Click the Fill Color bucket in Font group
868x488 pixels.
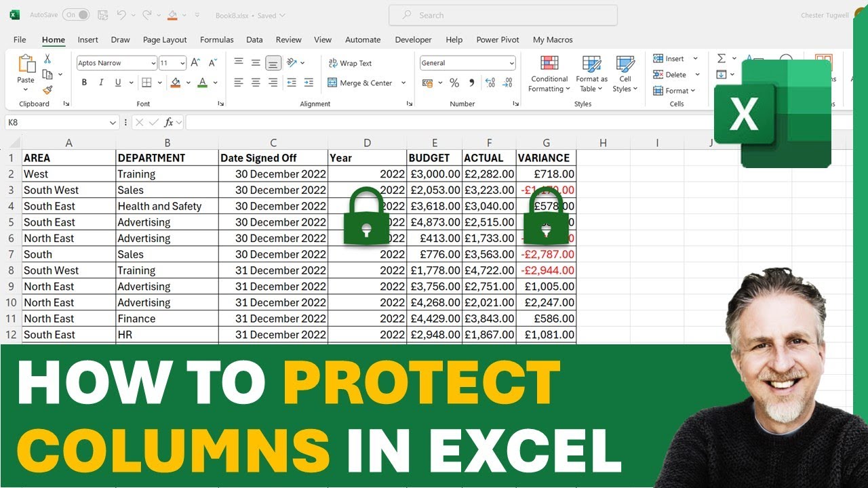point(176,83)
